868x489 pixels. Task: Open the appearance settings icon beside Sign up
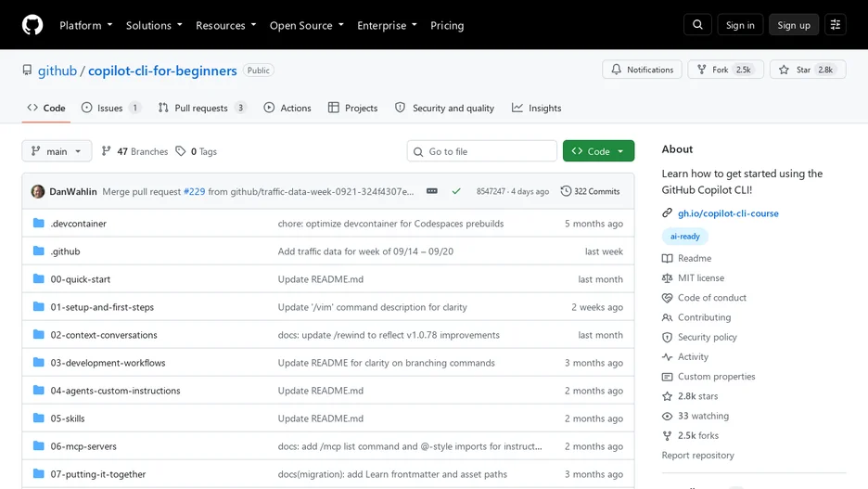[836, 25]
